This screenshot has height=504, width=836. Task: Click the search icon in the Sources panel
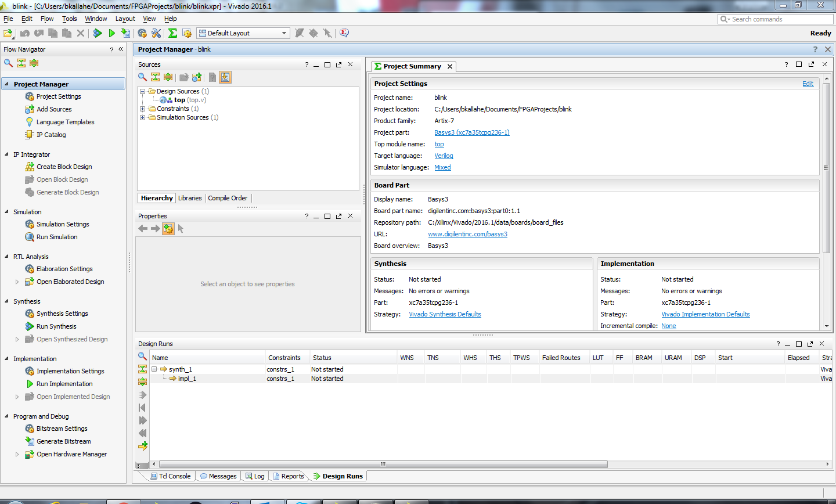[x=142, y=77]
